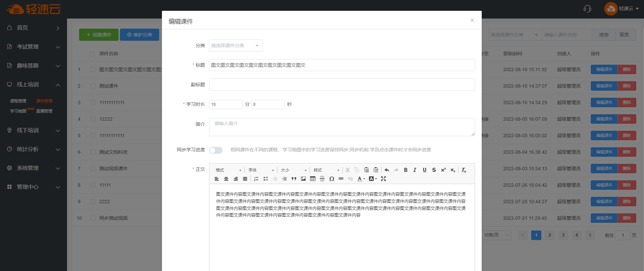Insert a table into the content body

click(313, 179)
